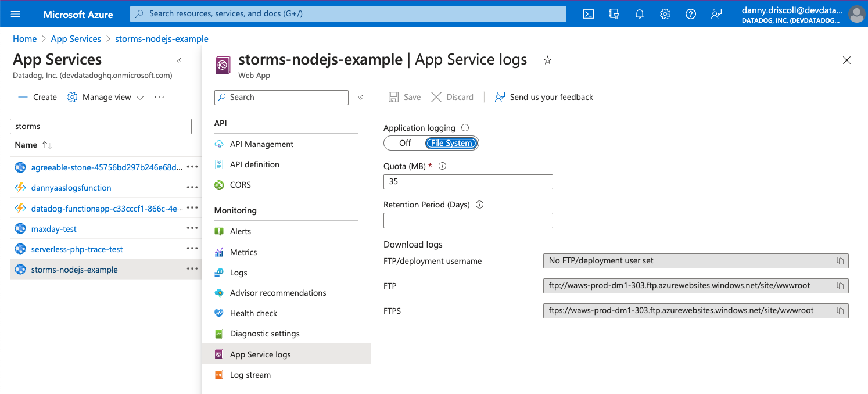Screen dimensions: 868x394
Task: Open the notifications bell
Action: tap(640, 14)
